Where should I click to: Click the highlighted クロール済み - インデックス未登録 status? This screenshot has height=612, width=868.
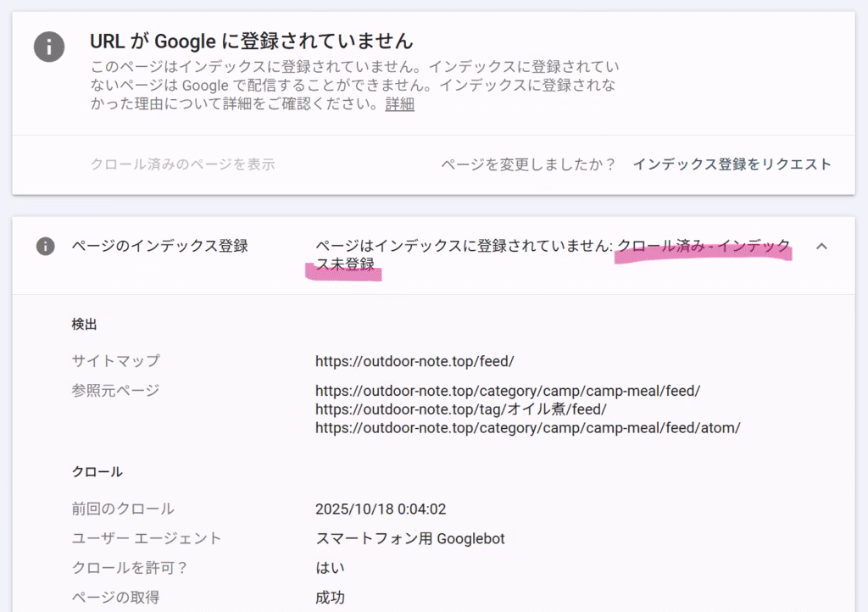click(703, 247)
